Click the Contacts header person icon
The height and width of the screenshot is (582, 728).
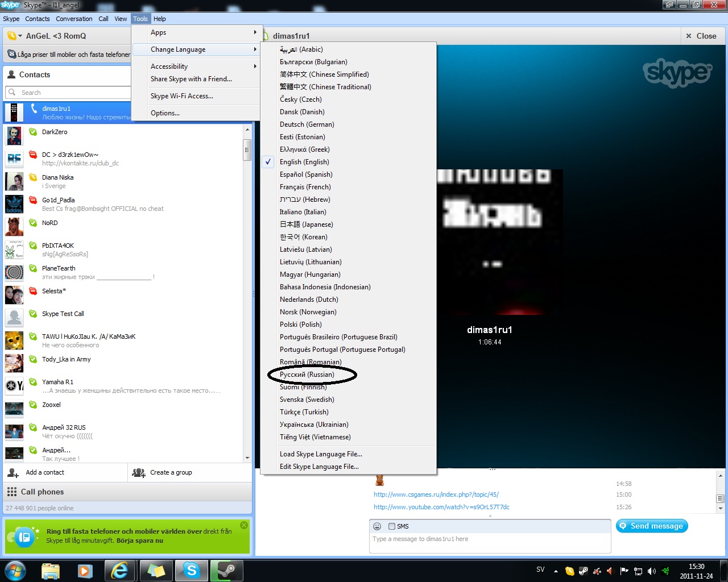[11, 74]
